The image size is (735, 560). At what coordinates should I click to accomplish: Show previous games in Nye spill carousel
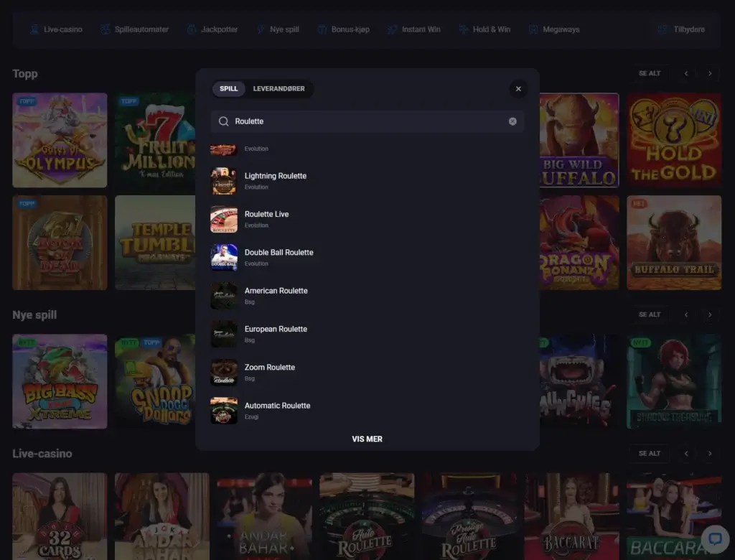pos(686,314)
